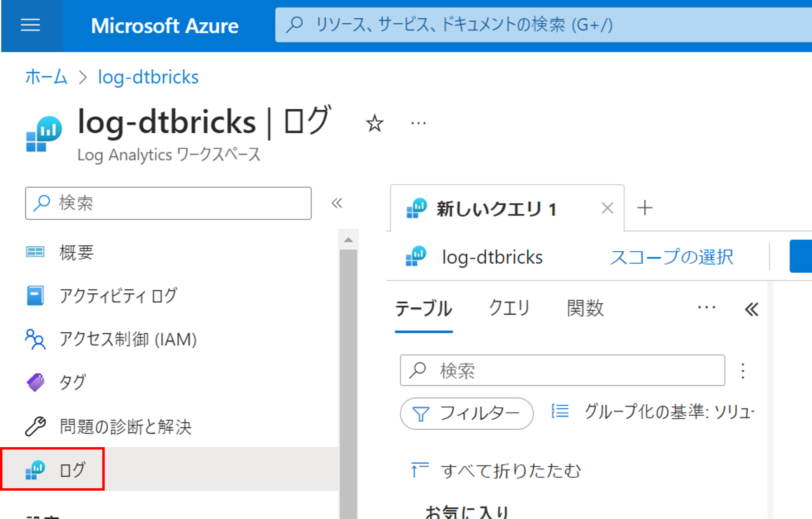Open アクセス制御 (IAM) in the sidebar
This screenshot has width=812, height=519.
pyautogui.click(x=128, y=339)
